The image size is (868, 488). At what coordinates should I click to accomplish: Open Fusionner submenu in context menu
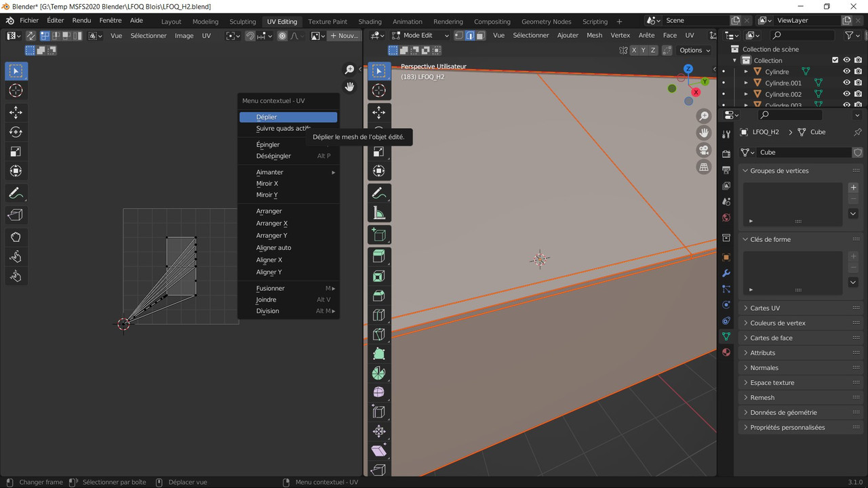pyautogui.click(x=288, y=288)
